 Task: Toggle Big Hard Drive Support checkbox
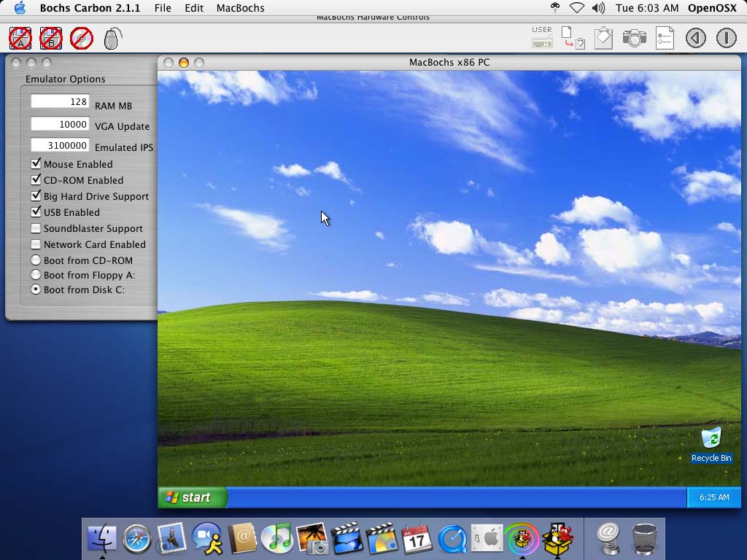click(36, 196)
